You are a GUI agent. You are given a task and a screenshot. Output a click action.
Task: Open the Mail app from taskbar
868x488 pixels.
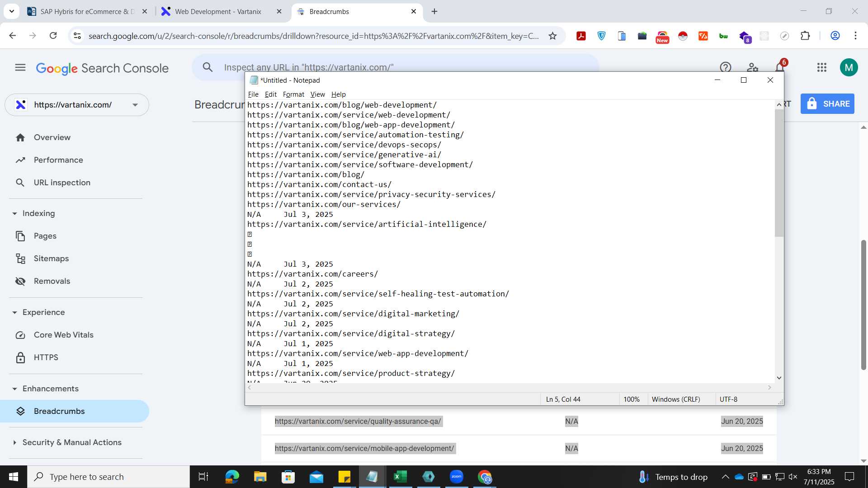point(316,477)
